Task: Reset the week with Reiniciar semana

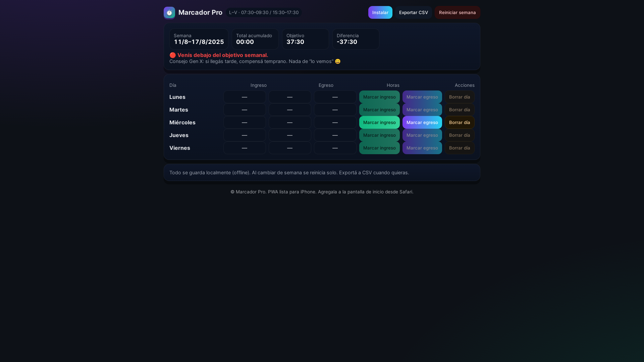Action: point(457,12)
